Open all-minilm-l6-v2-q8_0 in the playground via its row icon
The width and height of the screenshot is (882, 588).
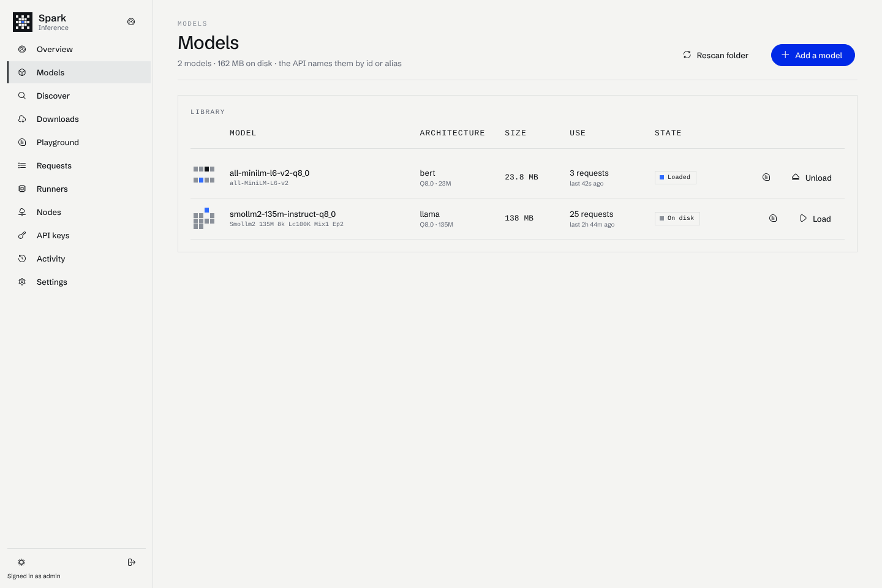766,177
